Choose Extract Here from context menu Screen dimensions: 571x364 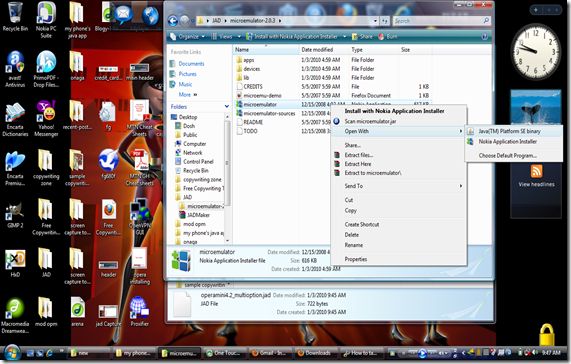(358, 164)
